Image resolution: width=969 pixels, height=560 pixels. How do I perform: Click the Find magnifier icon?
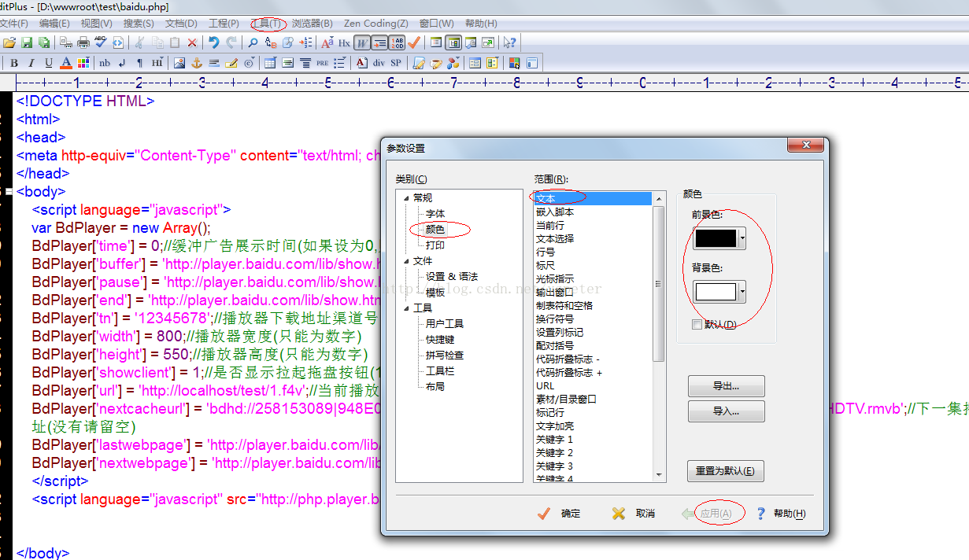[253, 42]
